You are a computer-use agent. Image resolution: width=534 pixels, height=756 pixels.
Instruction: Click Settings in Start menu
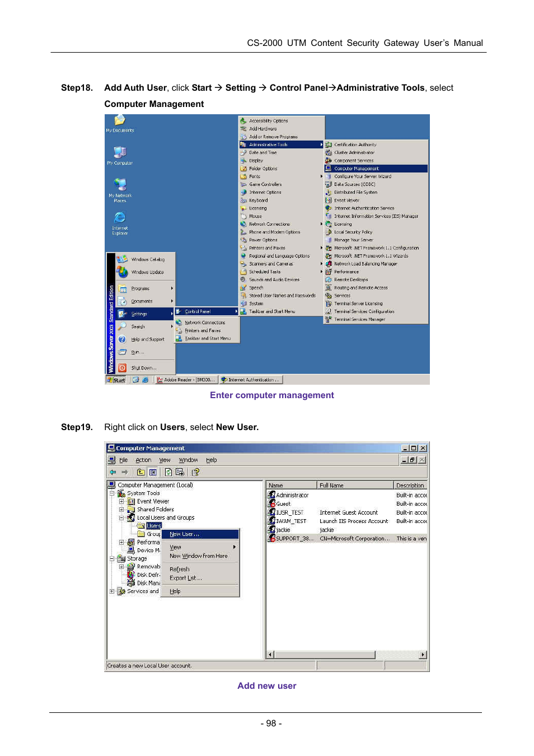146,314
